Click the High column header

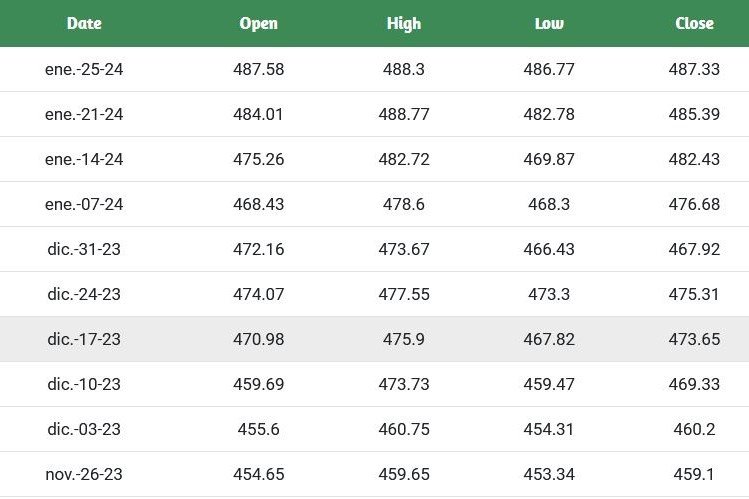click(404, 23)
